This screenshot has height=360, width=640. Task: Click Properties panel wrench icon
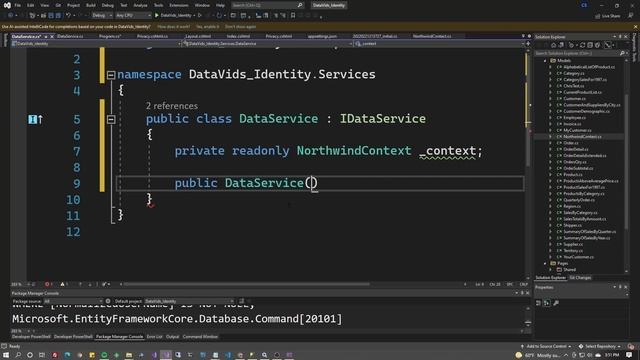[x=556, y=303]
